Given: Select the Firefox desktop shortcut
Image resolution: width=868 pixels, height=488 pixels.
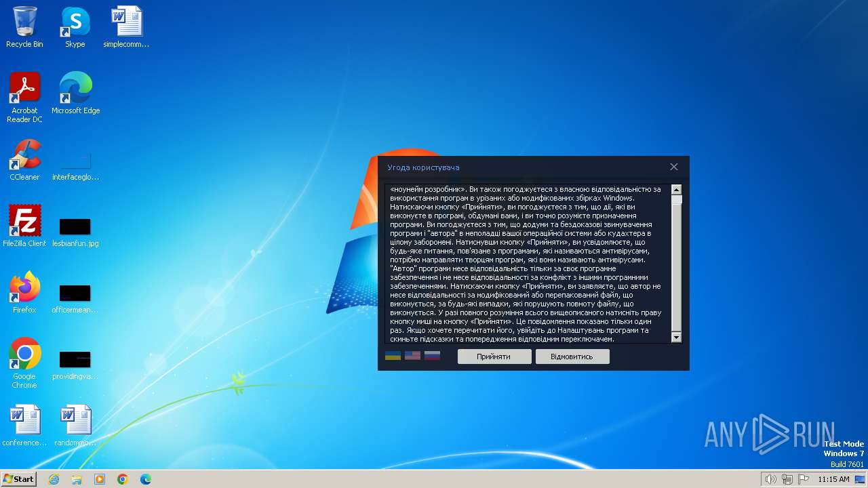Looking at the screenshot, I should [24, 293].
